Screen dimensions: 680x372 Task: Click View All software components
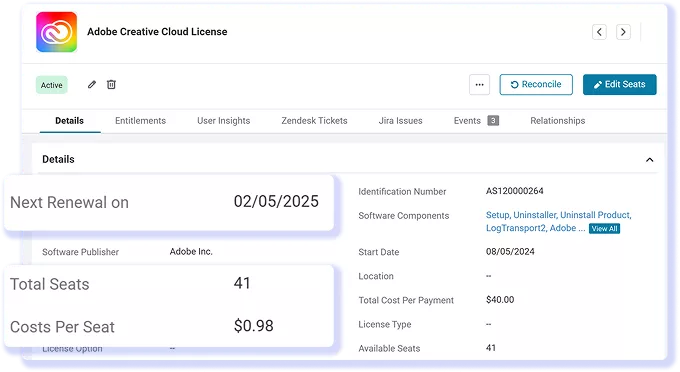click(604, 228)
